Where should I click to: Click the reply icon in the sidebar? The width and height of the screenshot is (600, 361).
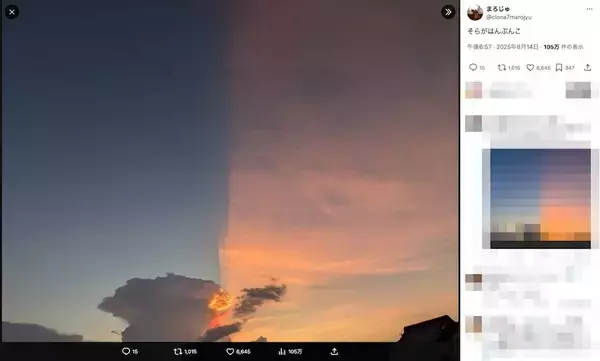[x=473, y=67]
